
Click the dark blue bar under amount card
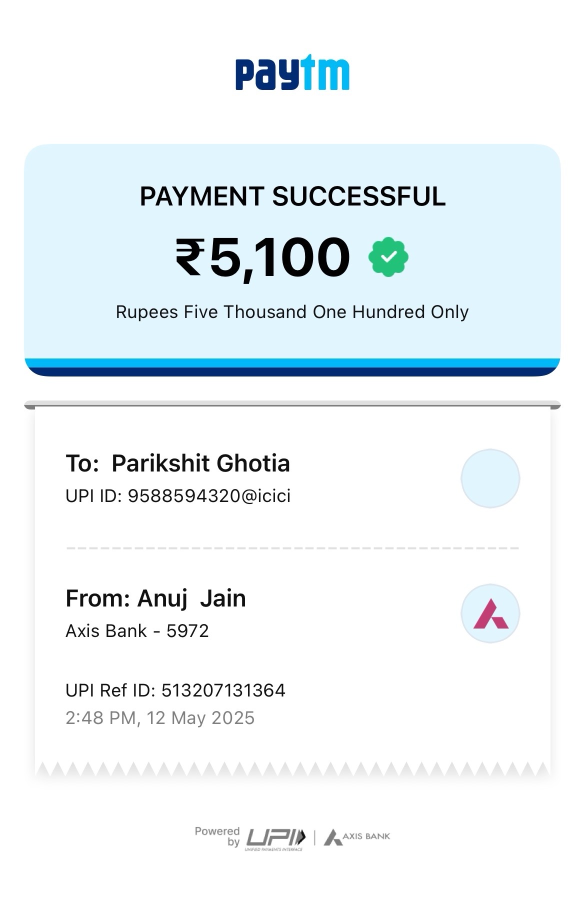click(292, 372)
